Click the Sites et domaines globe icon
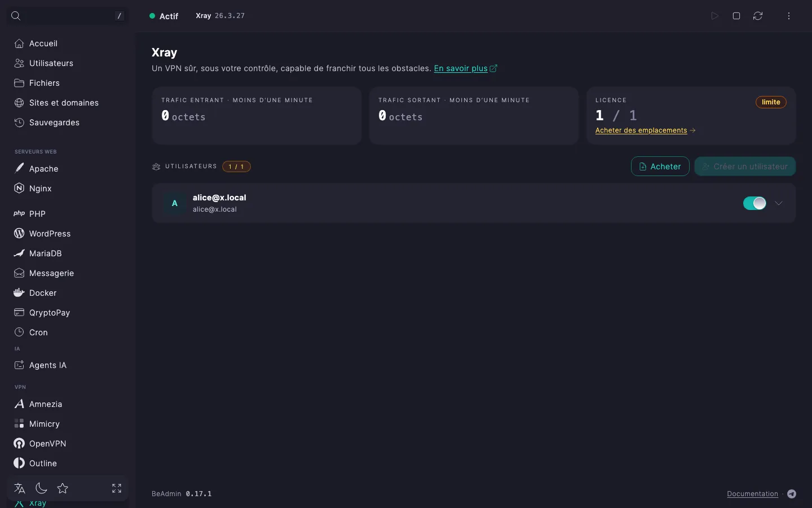 pos(19,103)
